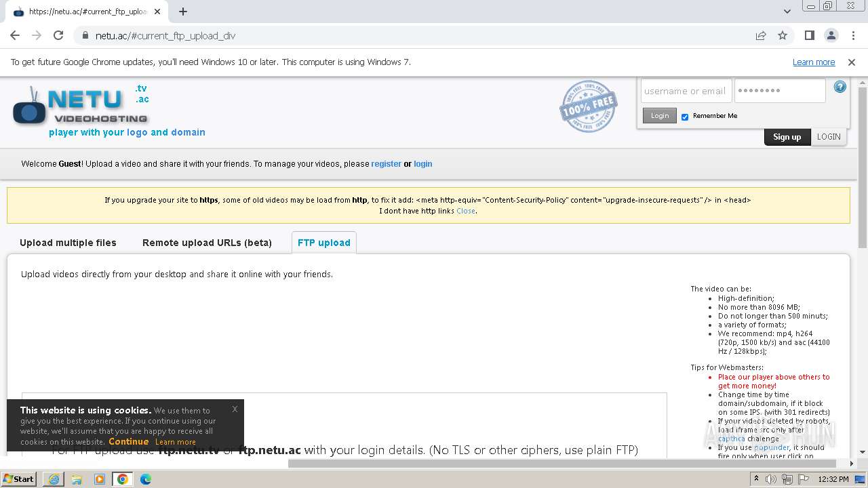This screenshot has width=868, height=488.
Task: Open Windows Explorer folder in taskbar
Action: 77,479
